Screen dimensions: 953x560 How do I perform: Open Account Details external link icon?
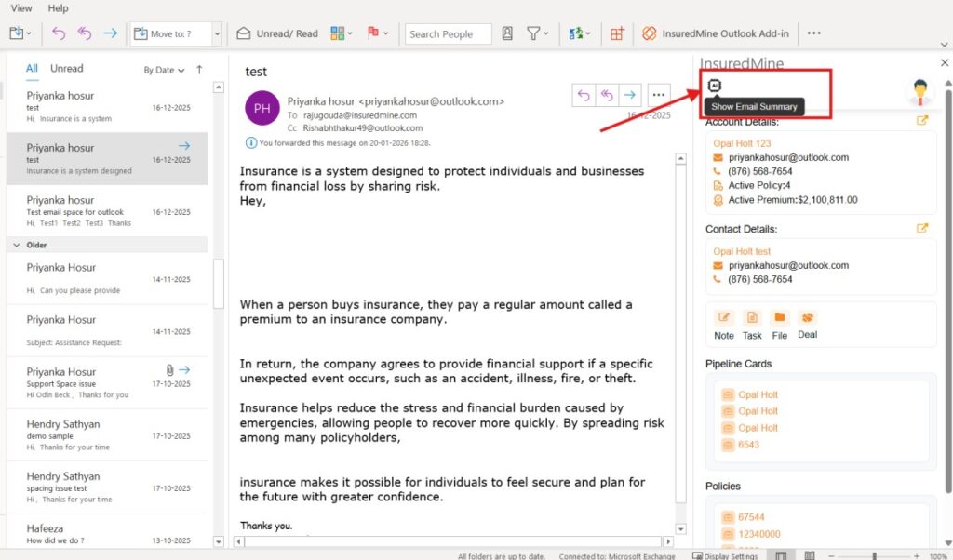click(922, 121)
